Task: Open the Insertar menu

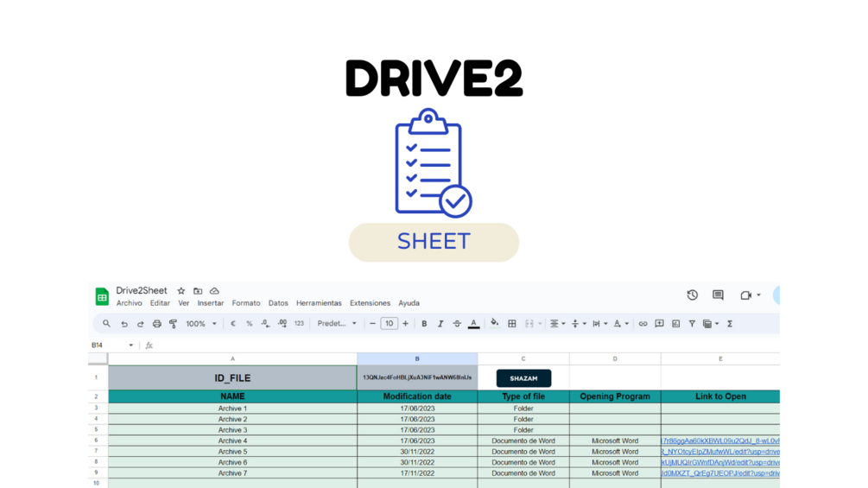Action: pyautogui.click(x=211, y=303)
